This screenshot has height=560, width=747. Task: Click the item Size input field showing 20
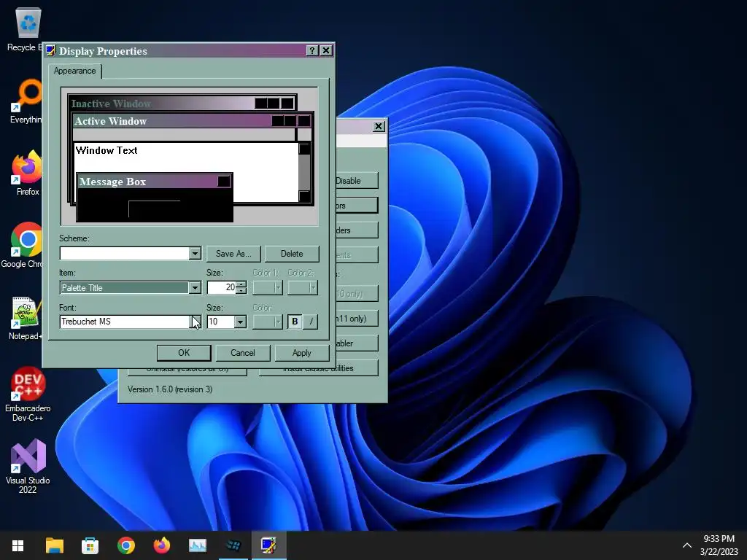pos(222,287)
